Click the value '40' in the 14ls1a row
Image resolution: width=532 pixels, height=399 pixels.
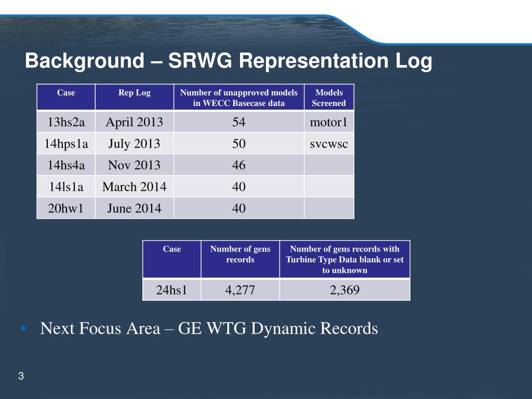(239, 187)
